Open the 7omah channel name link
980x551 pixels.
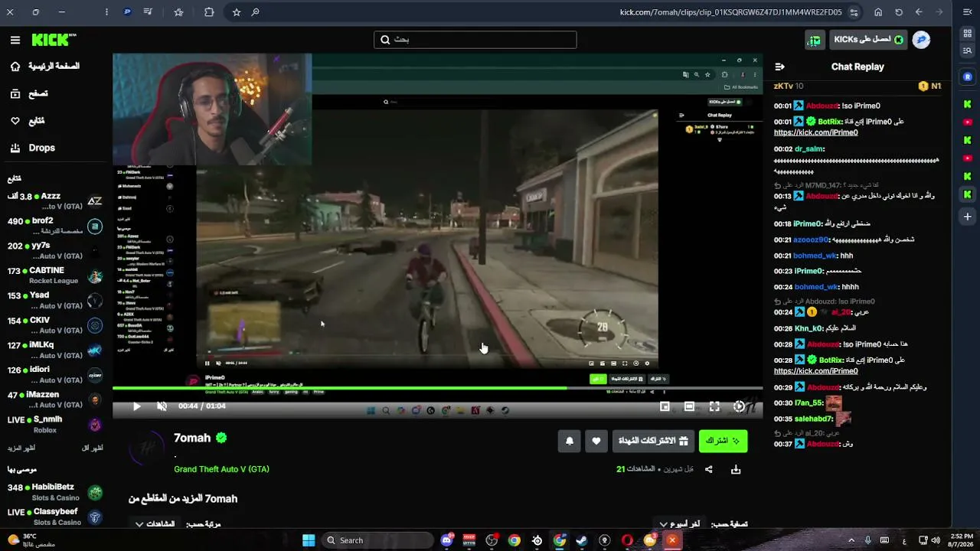tap(192, 439)
